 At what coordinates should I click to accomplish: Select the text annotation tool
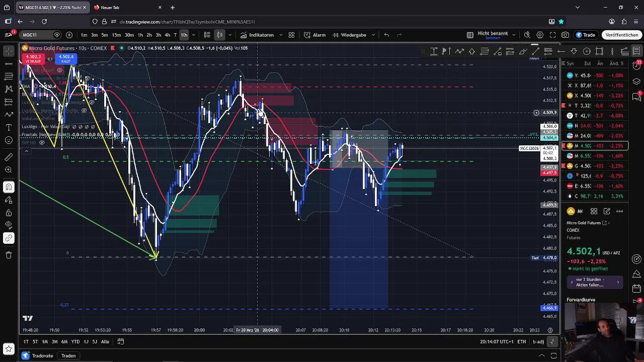9,128
